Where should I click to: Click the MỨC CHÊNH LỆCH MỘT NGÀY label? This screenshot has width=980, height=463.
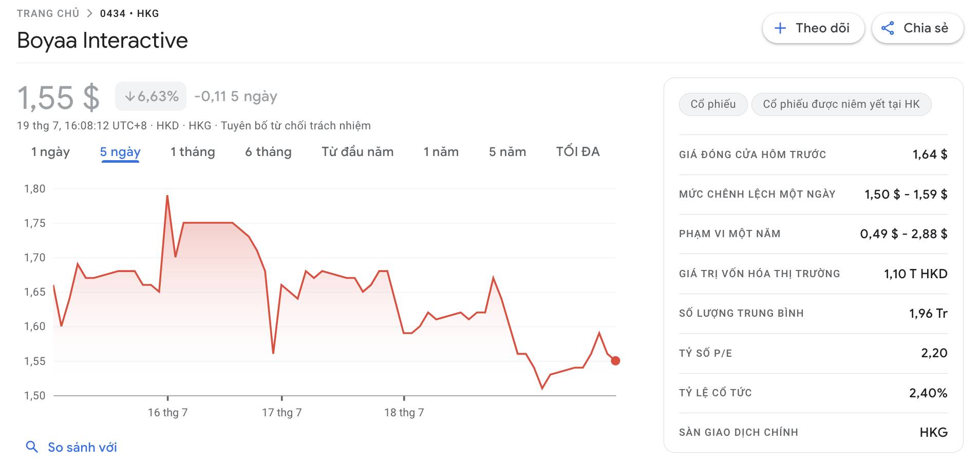[x=757, y=195]
